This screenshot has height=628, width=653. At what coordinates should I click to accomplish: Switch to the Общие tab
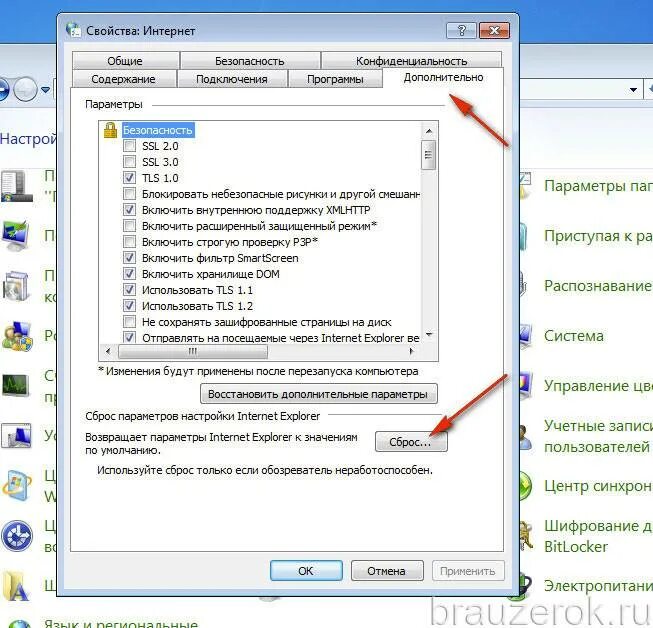point(125,61)
